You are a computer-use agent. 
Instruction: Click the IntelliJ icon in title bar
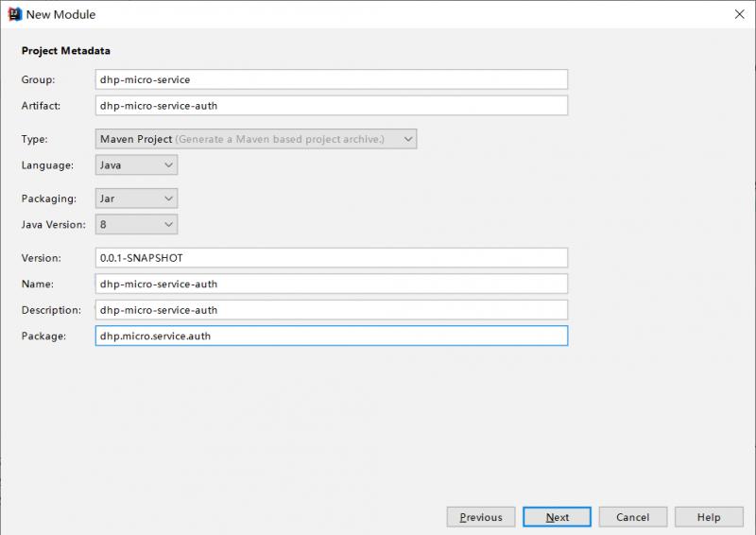14,14
